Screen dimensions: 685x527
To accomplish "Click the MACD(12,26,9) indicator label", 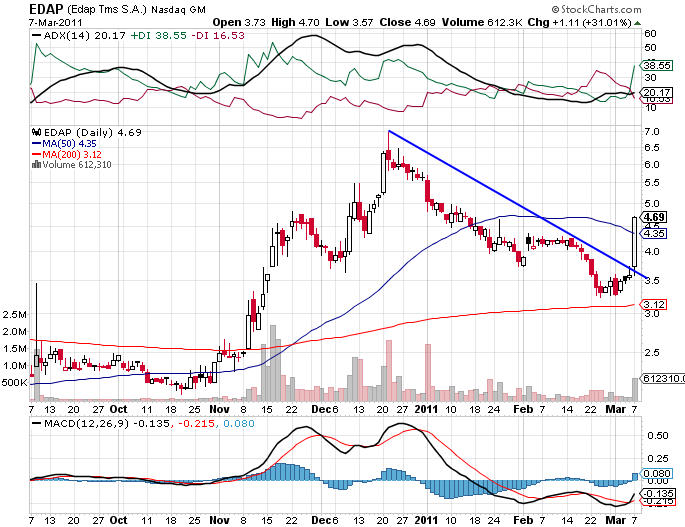I will click(x=86, y=423).
